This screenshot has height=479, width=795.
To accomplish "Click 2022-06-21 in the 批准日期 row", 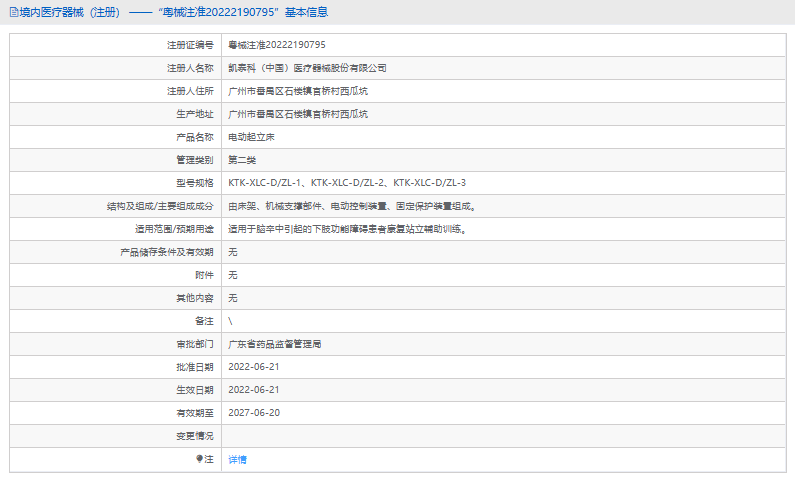I will (x=254, y=367).
